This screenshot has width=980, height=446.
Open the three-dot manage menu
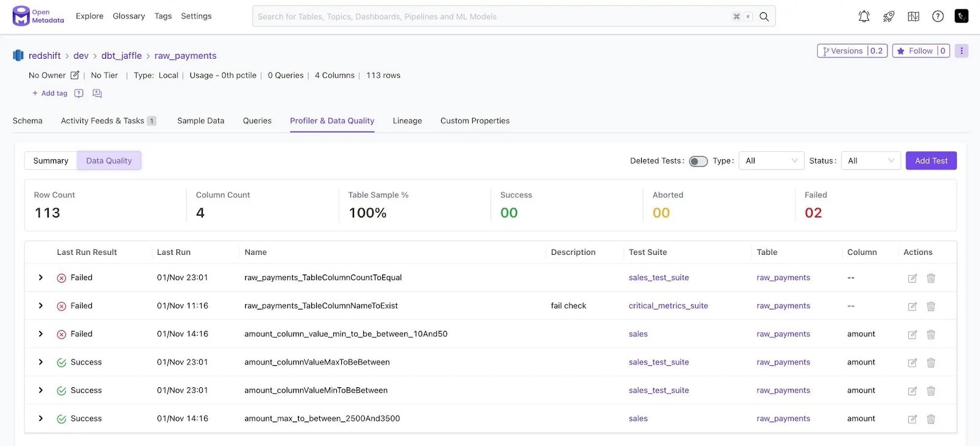coord(962,51)
